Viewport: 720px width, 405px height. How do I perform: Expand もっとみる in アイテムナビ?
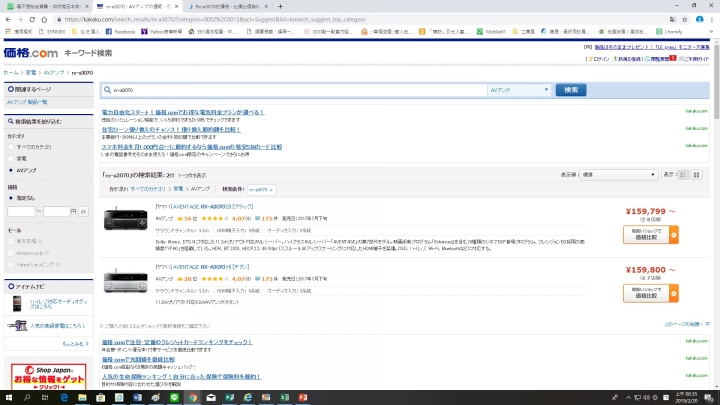click(75, 344)
